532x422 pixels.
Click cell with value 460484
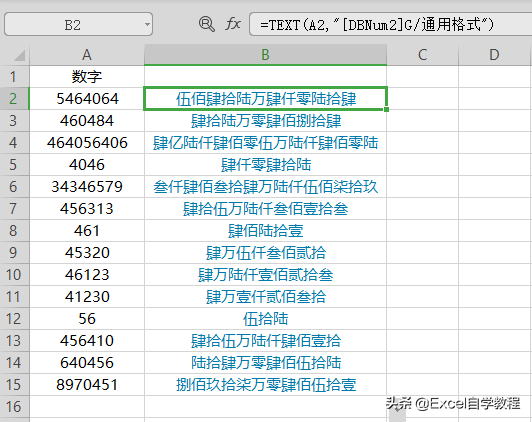coord(87,121)
